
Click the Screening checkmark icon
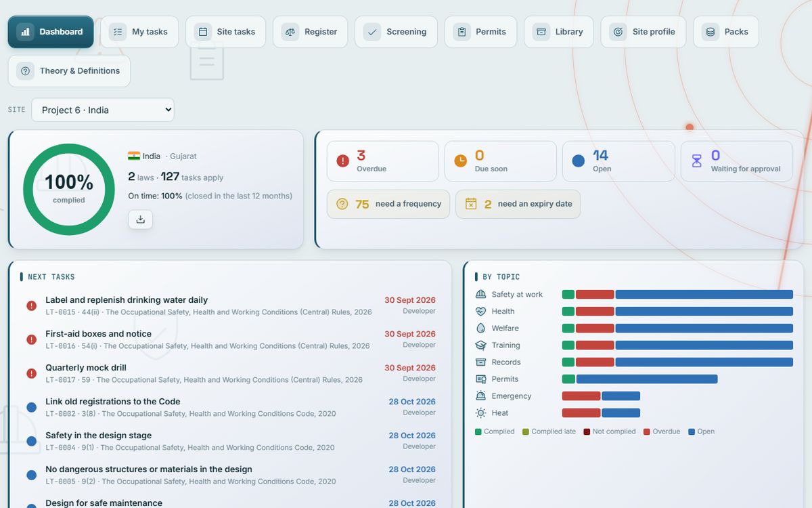[371, 32]
